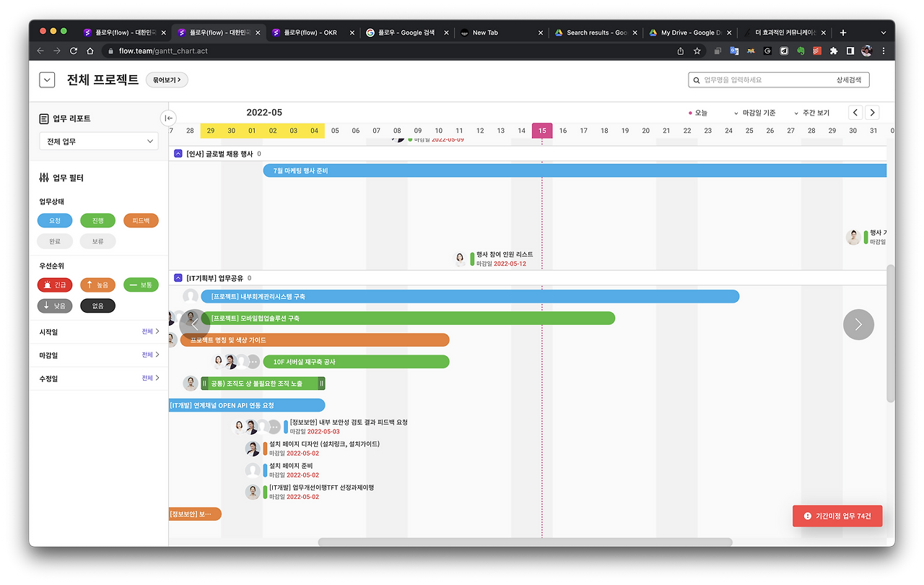Collapse the left filter panel arrow icon
This screenshot has height=585, width=924.
pos(168,118)
